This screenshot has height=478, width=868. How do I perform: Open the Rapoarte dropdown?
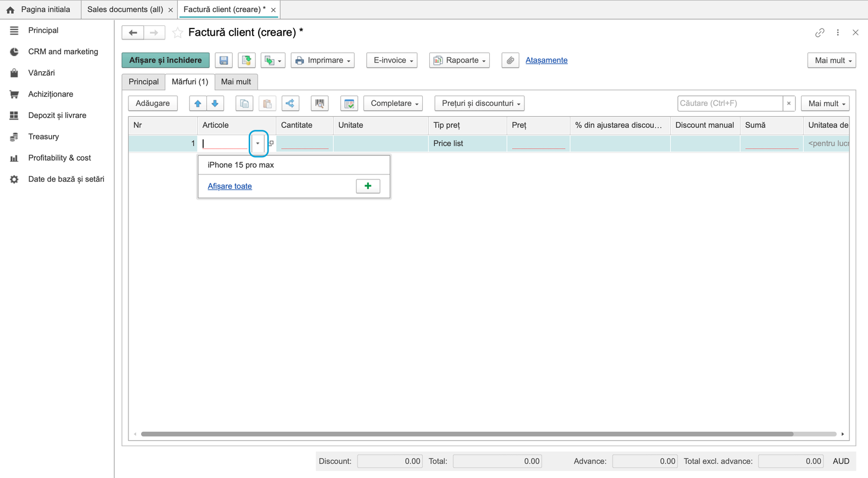pos(460,60)
